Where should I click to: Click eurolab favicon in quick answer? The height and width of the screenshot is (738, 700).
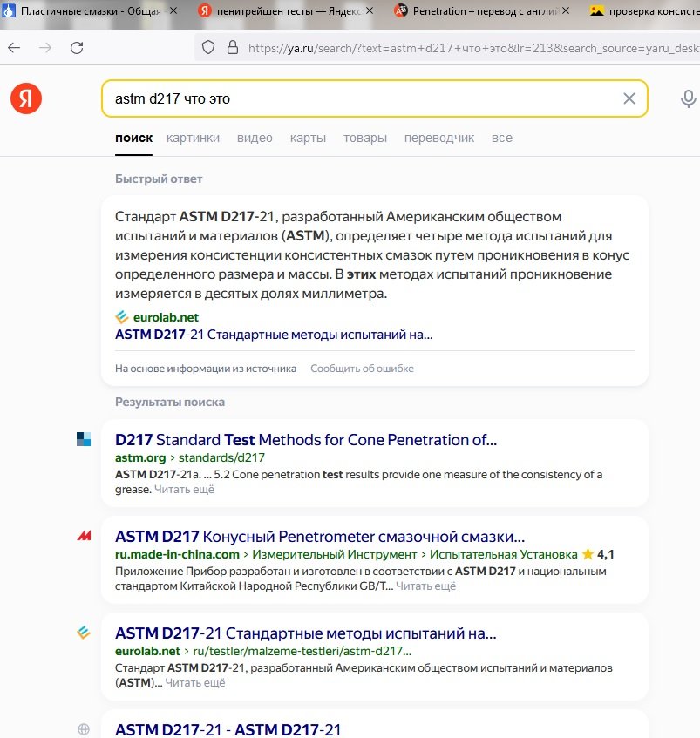(121, 317)
